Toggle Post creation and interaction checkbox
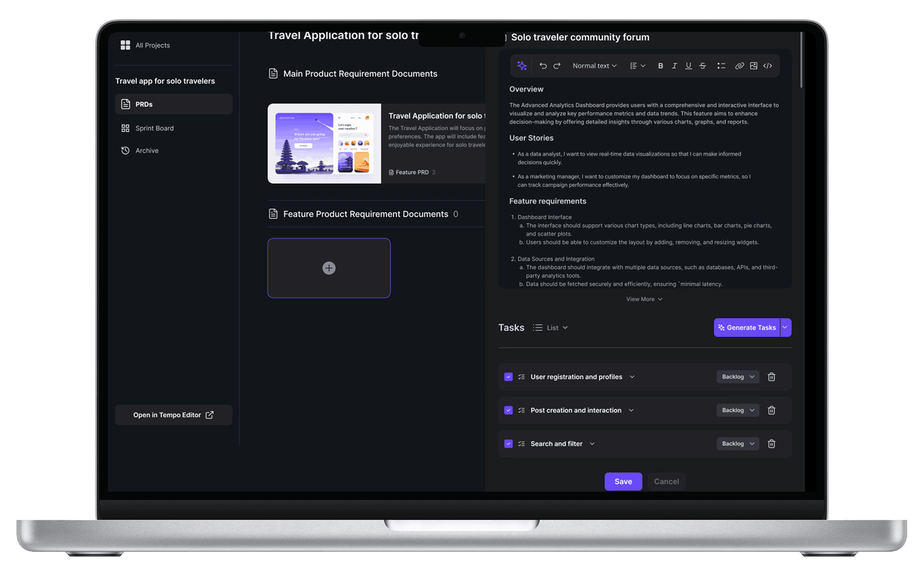 (x=508, y=410)
